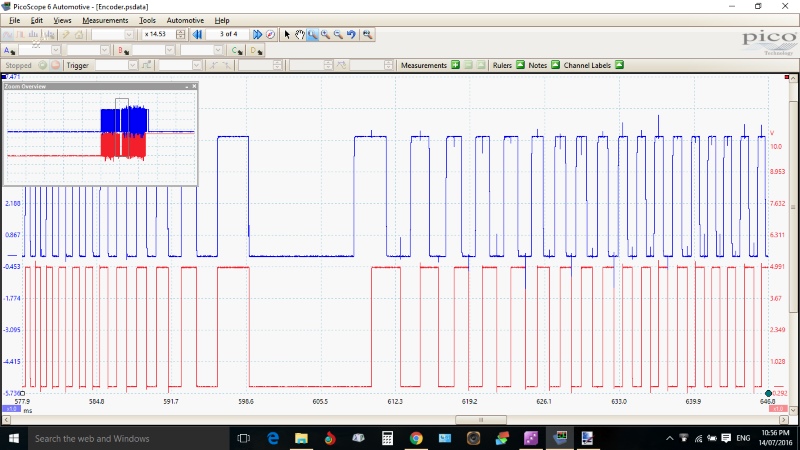This screenshot has width=800, height=450.
Task: Select the hand pan tool
Action: click(299, 34)
